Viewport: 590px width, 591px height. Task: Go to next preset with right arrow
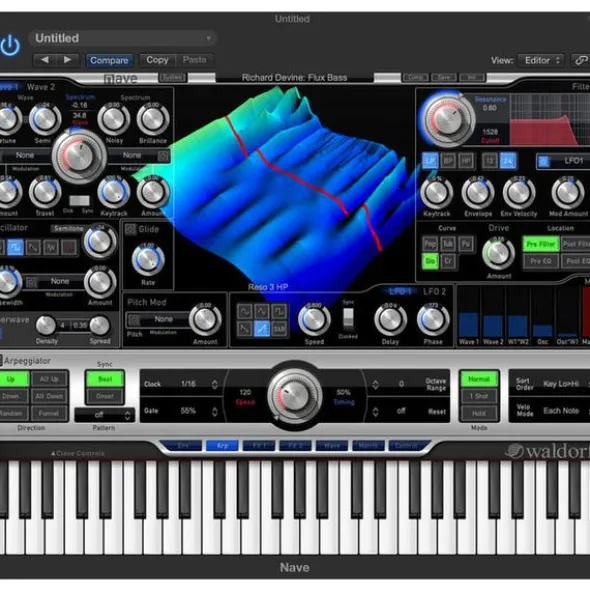67,60
